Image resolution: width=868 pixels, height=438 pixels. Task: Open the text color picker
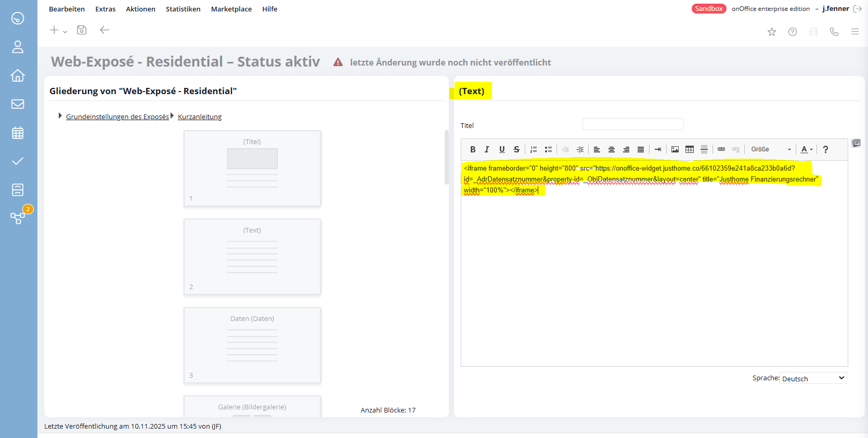pos(807,149)
